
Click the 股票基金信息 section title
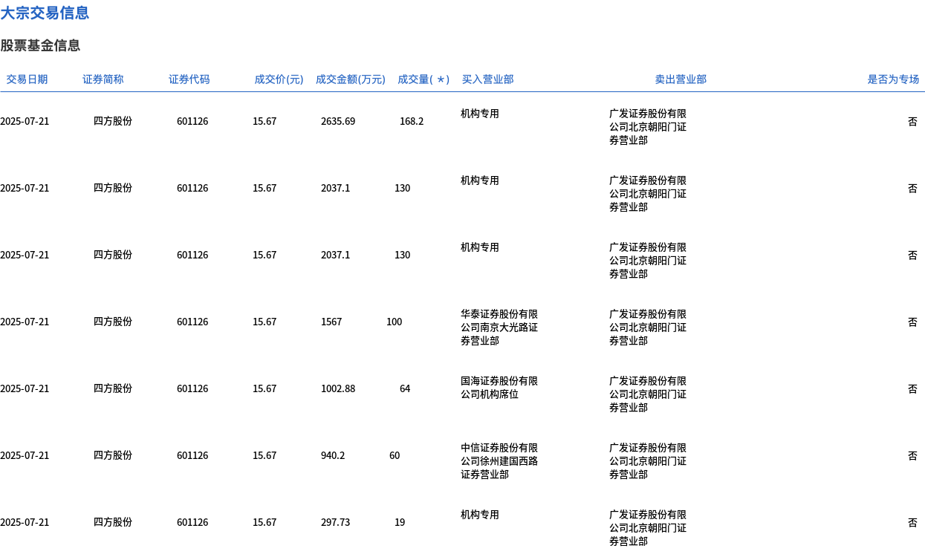tap(40, 45)
